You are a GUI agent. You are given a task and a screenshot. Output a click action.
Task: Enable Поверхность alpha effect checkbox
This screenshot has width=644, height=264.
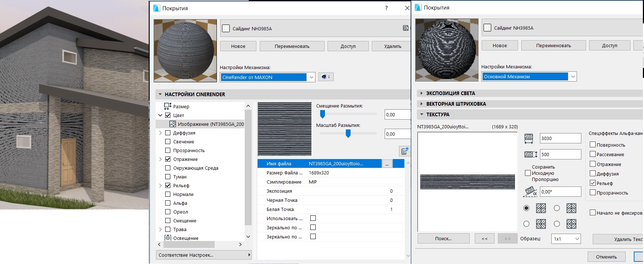[593, 144]
